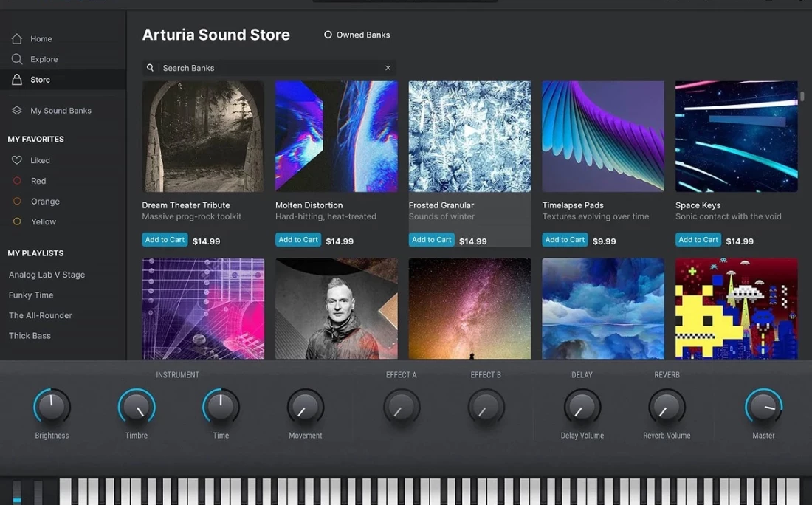Open Explore via magnifier icon
Image resolution: width=812 pixels, height=505 pixels.
tap(17, 59)
